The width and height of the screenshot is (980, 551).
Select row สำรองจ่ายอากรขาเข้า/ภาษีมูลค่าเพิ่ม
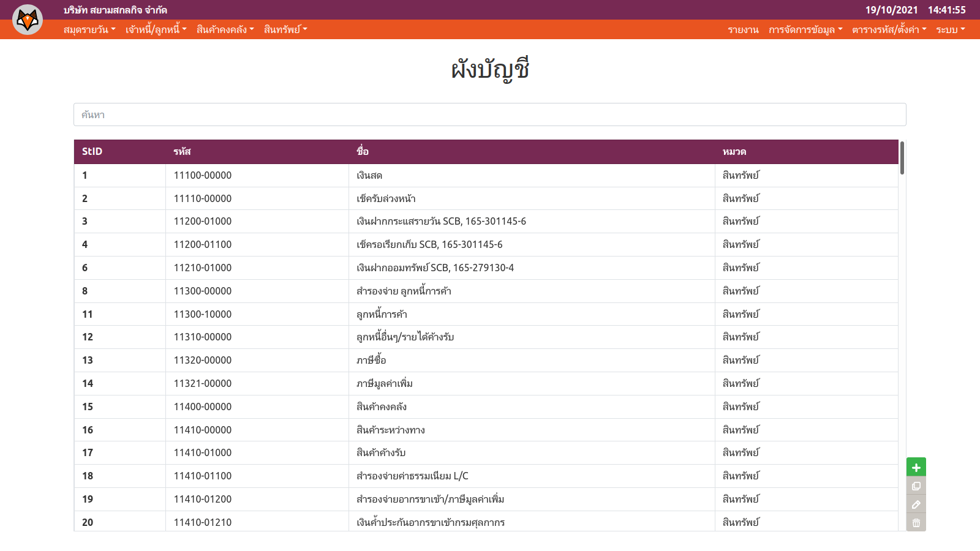486,499
